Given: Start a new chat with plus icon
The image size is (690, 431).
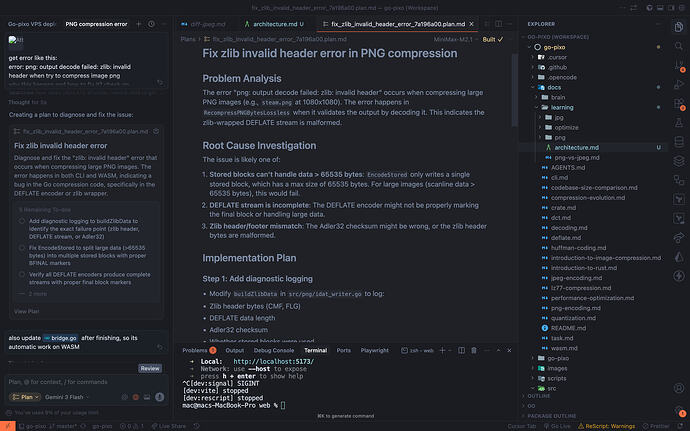Looking at the screenshot, I should [139, 24].
